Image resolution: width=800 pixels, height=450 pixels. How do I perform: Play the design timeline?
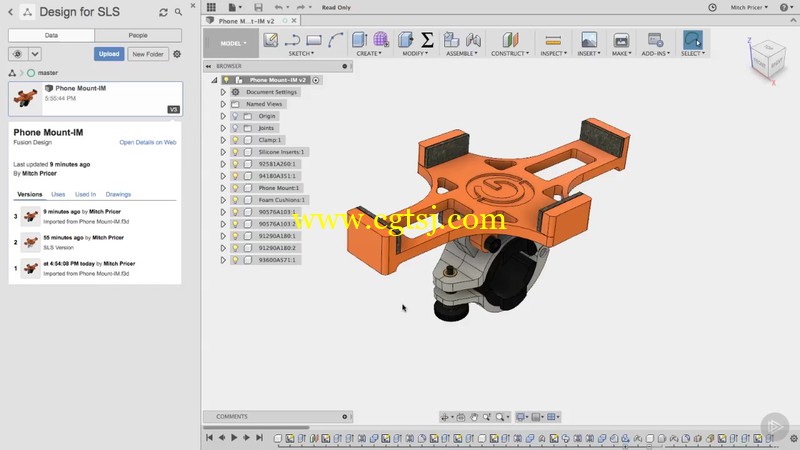(x=234, y=437)
